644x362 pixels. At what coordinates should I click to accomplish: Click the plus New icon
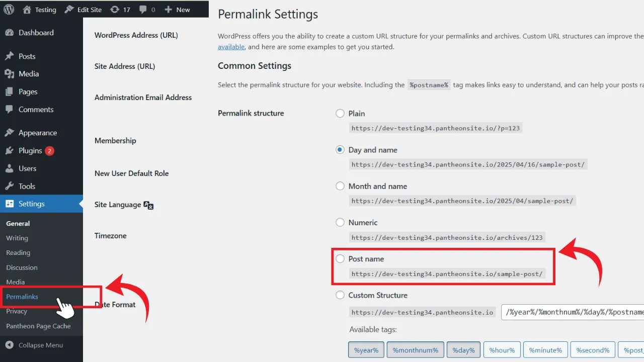(168, 10)
